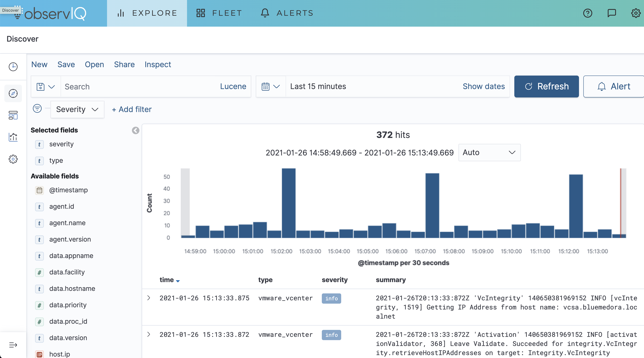This screenshot has width=644, height=358.
Task: Click the tallest histogram bar near 15:02:00
Action: pyautogui.click(x=289, y=203)
